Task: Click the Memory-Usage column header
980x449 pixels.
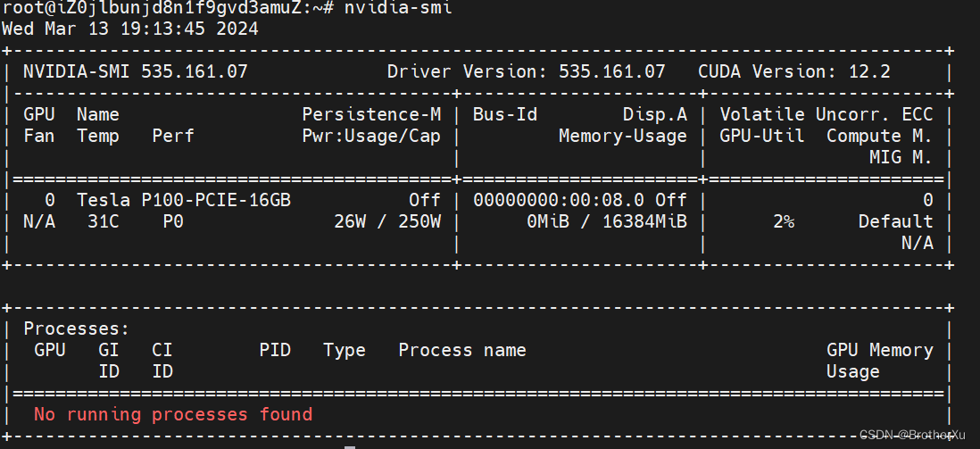Action: 622,136
